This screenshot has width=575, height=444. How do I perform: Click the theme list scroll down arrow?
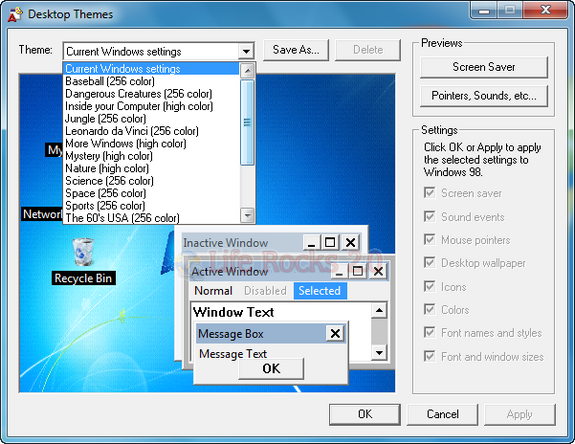point(248,215)
